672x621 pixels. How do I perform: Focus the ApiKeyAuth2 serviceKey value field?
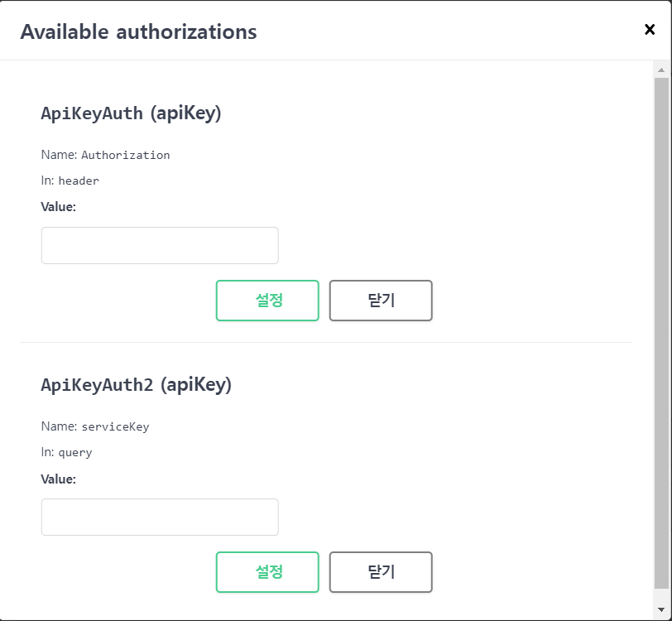(160, 517)
